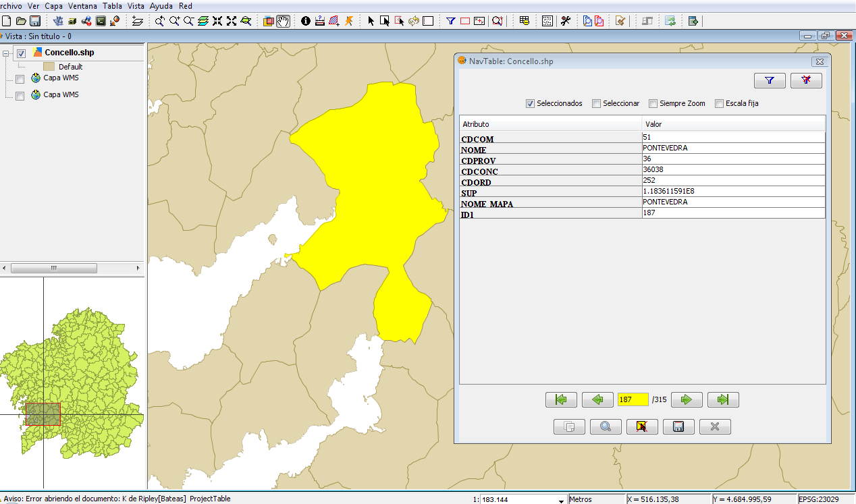Click the hyperlink lightning bolt tool

pos(349,21)
